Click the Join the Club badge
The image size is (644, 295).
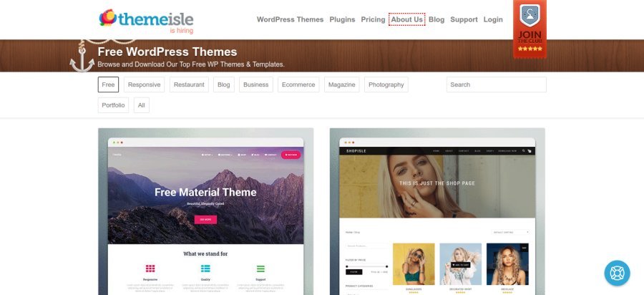[530, 29]
